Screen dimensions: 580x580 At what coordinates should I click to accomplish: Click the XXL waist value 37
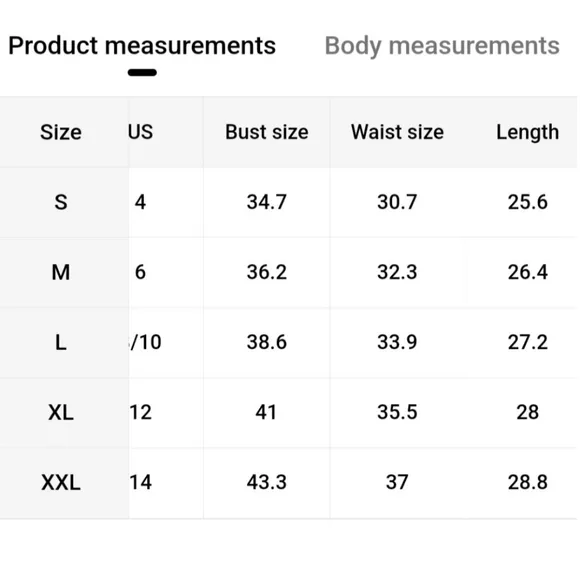pyautogui.click(x=397, y=482)
